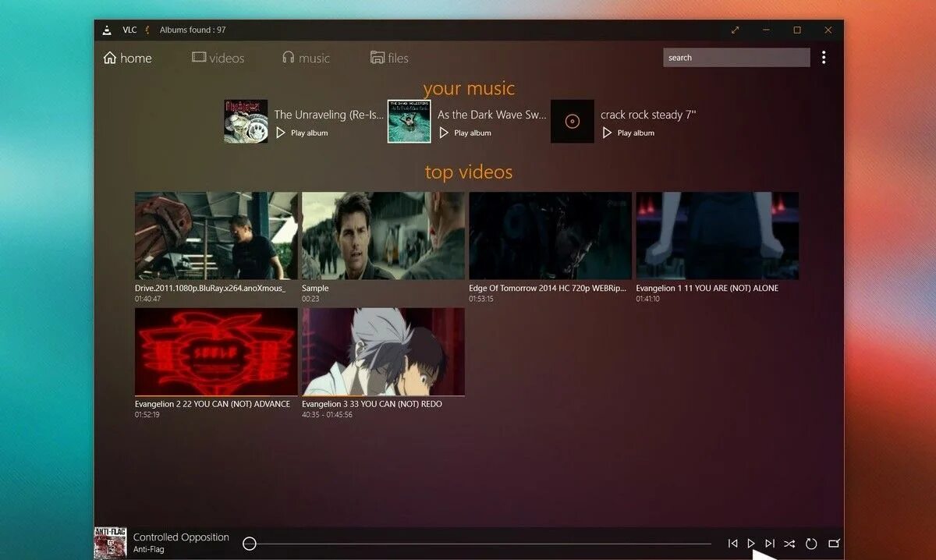The height and width of the screenshot is (560, 936).
Task: Click the 'Albums found : 97' status text
Action: 193,30
